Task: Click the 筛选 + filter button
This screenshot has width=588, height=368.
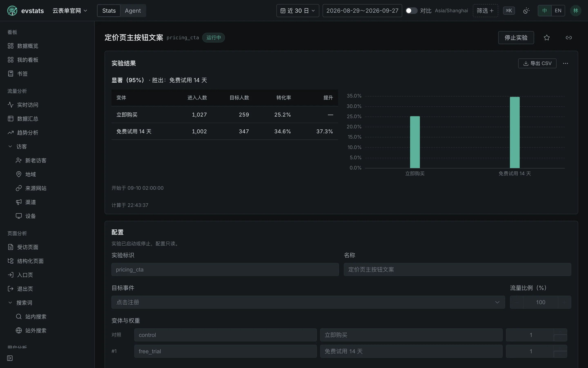Action: point(485,11)
